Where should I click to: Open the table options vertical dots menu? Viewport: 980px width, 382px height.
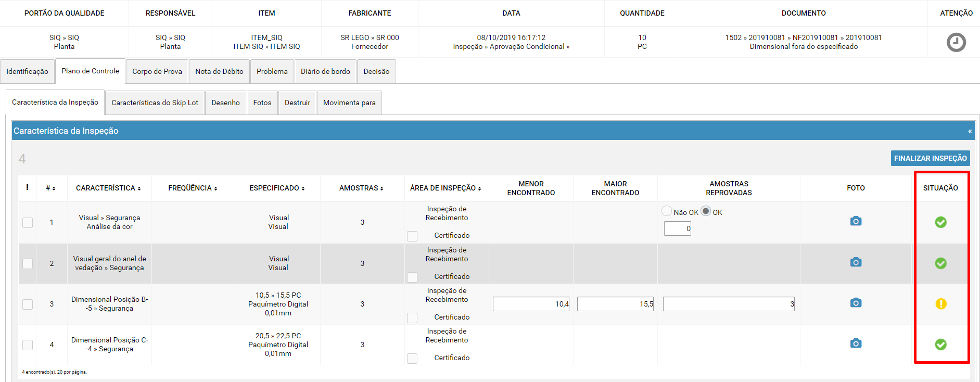click(27, 187)
